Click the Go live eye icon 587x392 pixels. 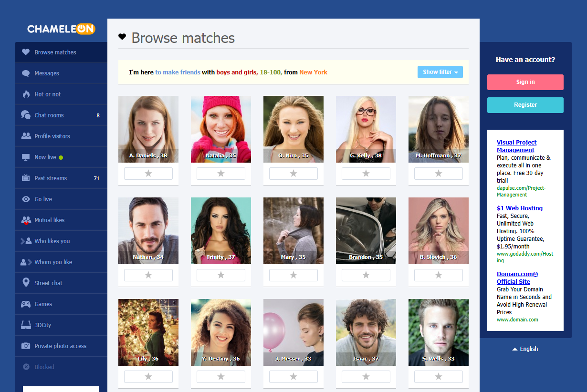coord(26,199)
